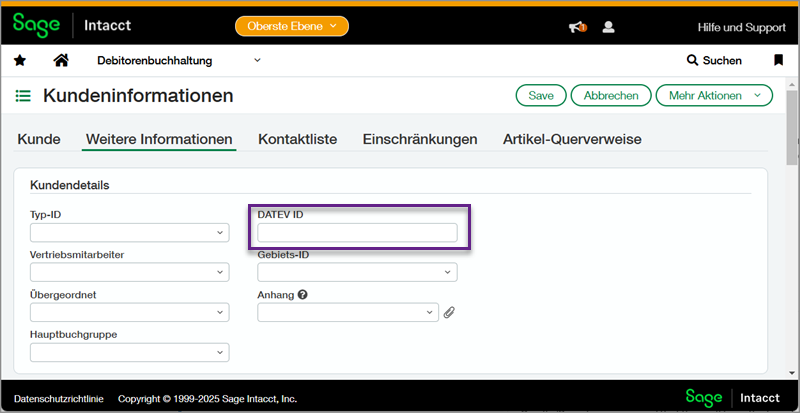Switch to the Einschränkungen tab
The image size is (800, 414).
tap(420, 139)
